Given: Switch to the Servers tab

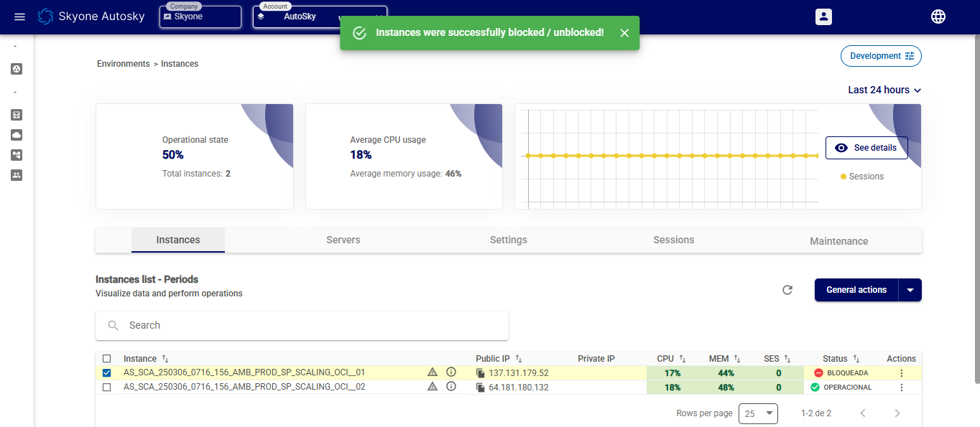Looking at the screenshot, I should [x=343, y=240].
